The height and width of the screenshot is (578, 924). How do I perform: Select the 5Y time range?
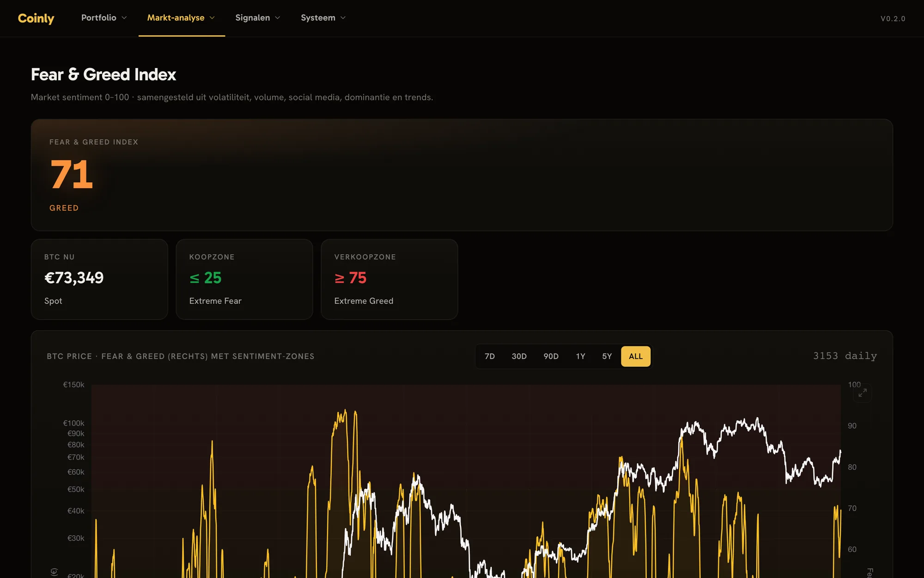tap(607, 356)
